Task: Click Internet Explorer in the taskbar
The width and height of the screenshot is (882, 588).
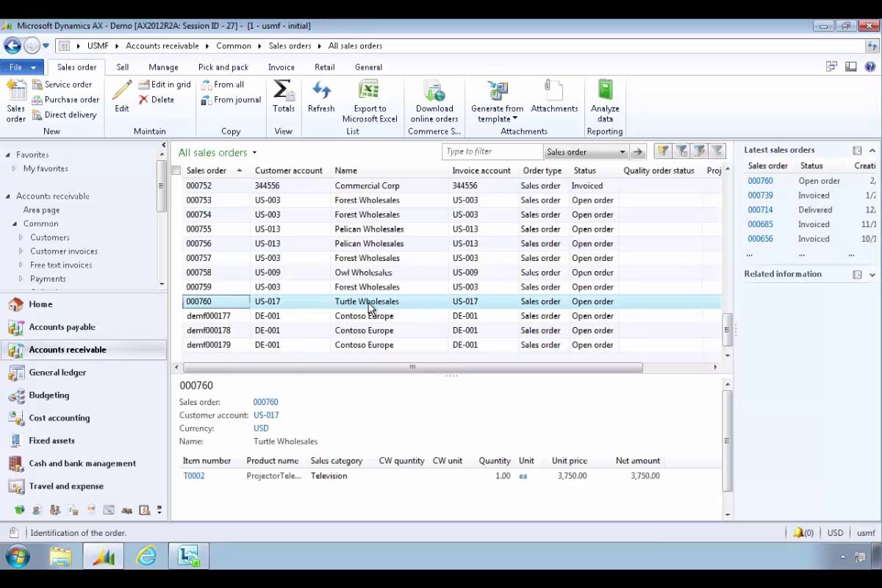Action: (x=146, y=556)
